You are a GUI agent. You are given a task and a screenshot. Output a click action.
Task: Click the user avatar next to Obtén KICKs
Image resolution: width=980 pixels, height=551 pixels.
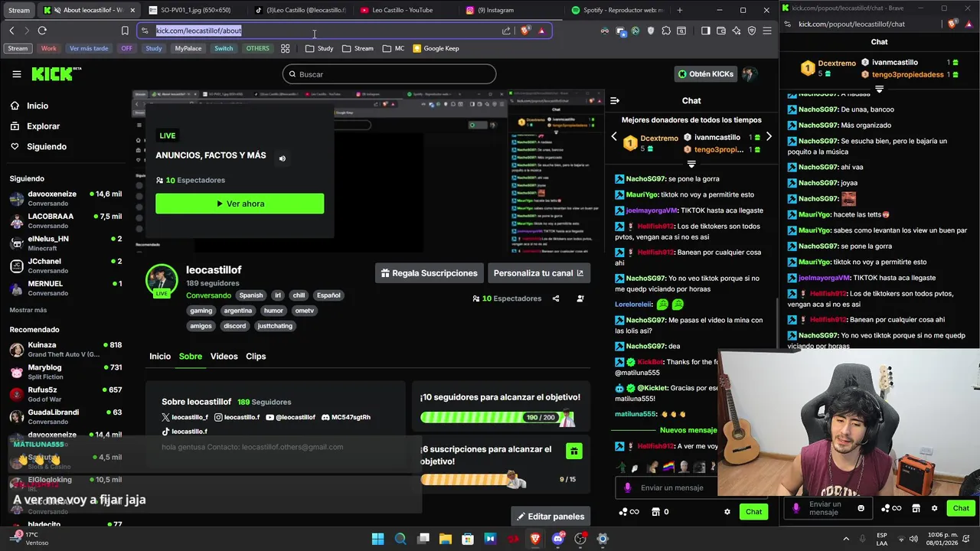(x=749, y=74)
